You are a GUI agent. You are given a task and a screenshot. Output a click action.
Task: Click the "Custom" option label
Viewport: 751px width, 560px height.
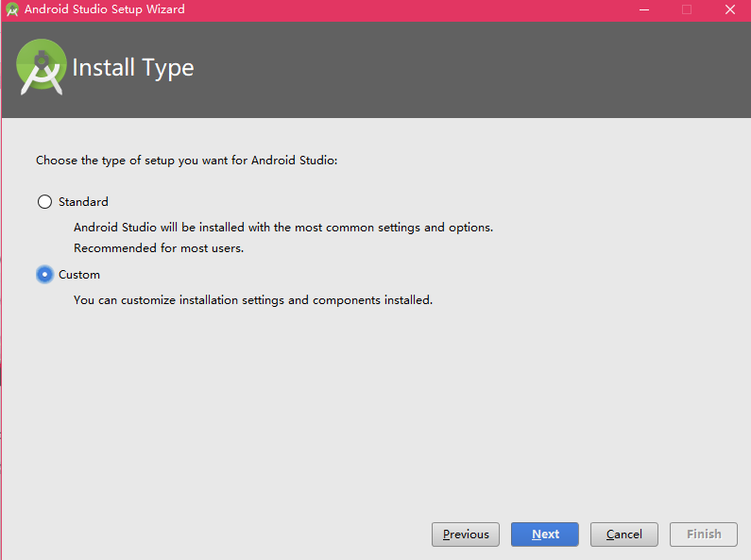[79, 274]
